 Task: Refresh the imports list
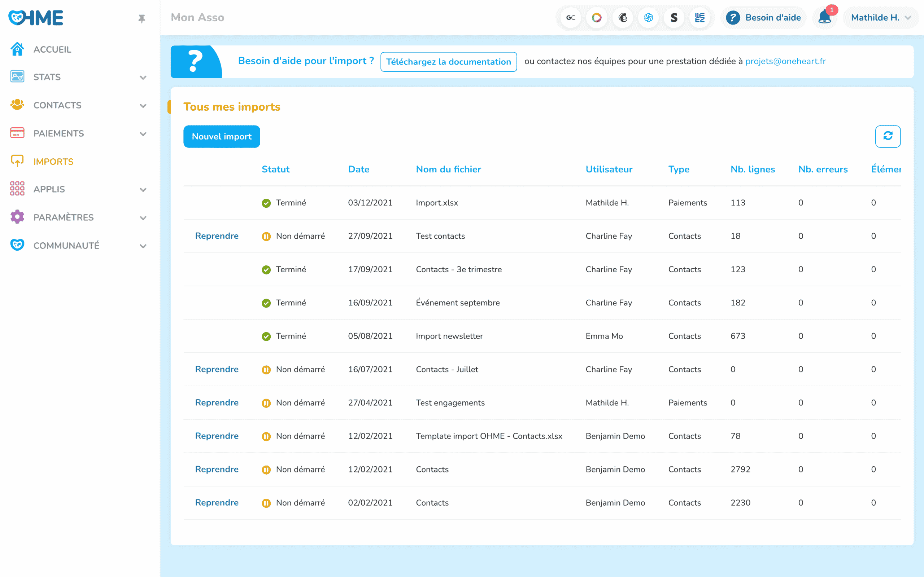coord(888,136)
